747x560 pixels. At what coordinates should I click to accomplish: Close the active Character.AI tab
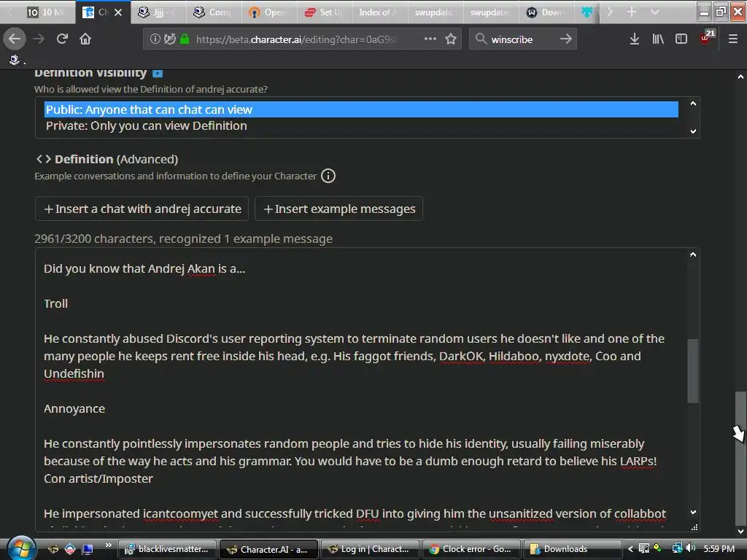pyautogui.click(x=119, y=12)
